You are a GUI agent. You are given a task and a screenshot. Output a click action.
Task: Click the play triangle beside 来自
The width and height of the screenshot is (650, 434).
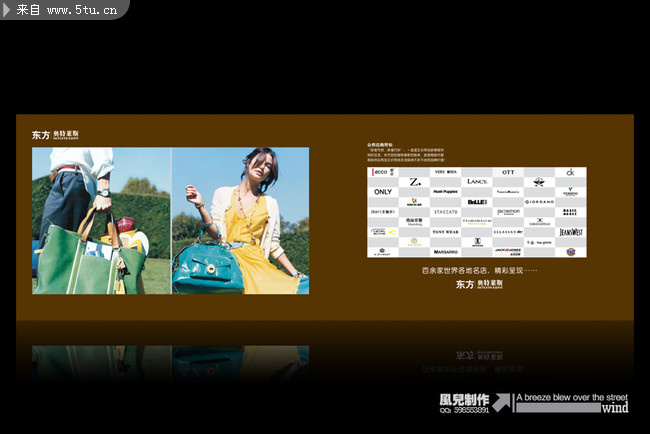7,10
